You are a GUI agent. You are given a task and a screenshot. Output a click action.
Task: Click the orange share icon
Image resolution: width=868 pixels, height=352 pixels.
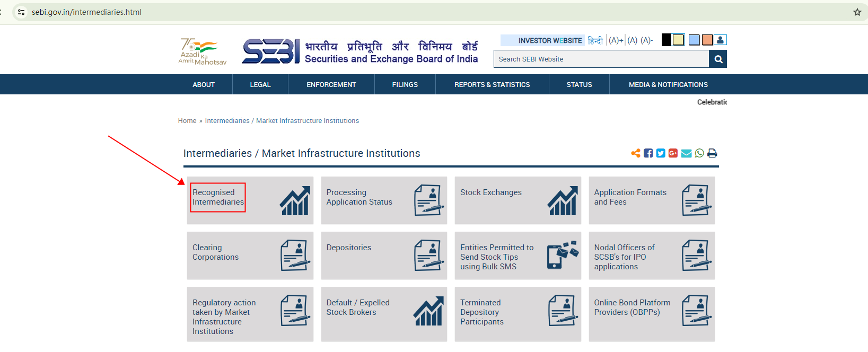click(635, 153)
